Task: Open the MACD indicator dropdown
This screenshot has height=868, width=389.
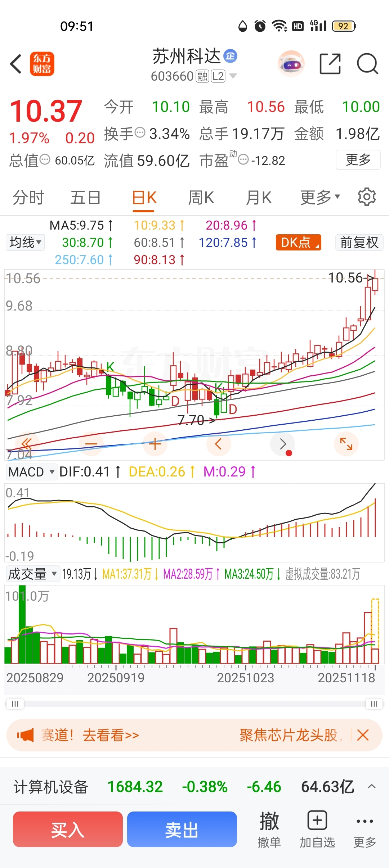Action: [32, 471]
